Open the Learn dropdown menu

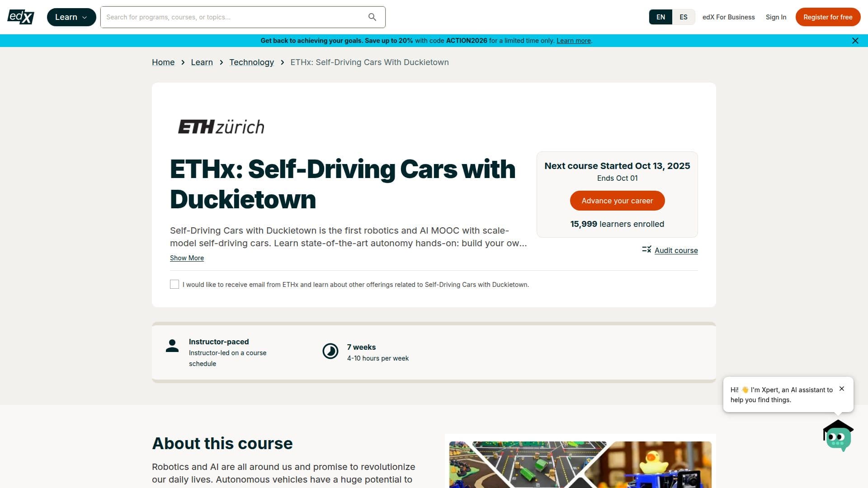click(x=71, y=17)
